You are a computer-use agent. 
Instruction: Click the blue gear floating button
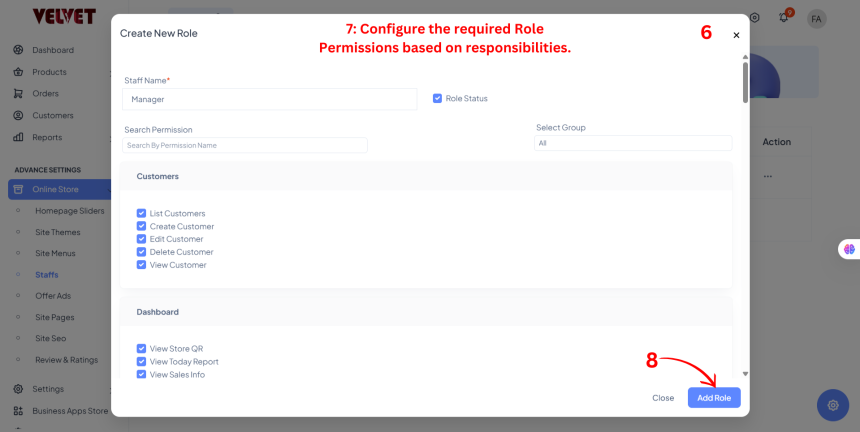(833, 404)
